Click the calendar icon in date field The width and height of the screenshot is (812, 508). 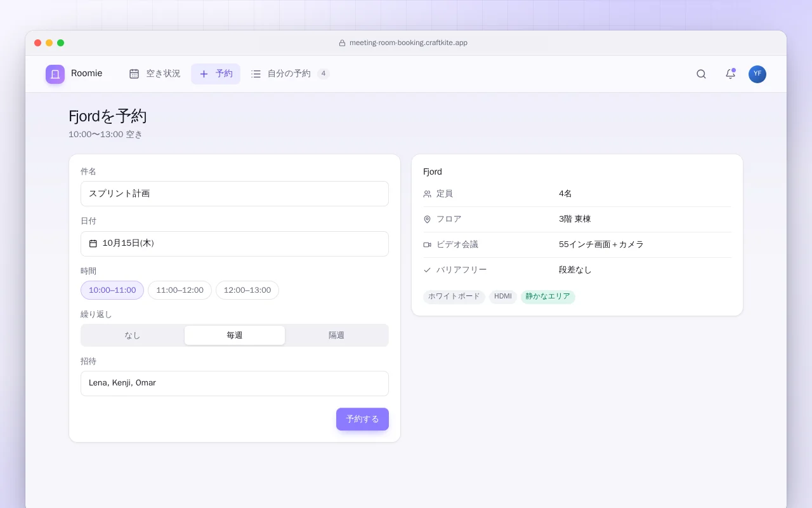coord(93,243)
